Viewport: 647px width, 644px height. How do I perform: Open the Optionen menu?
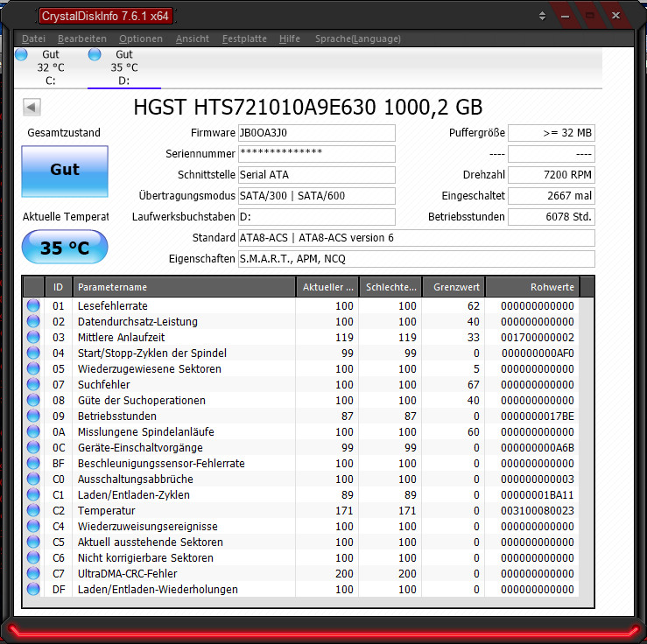[x=141, y=38]
